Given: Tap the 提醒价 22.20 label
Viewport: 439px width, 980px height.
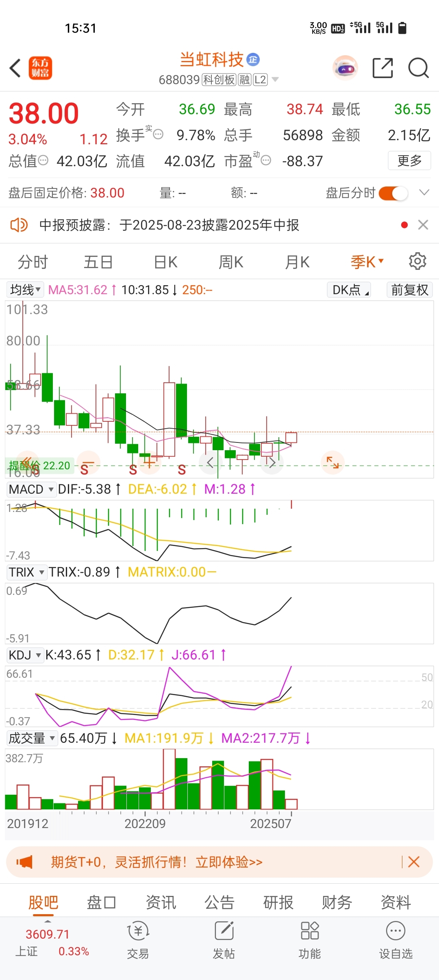Looking at the screenshot, I should [39, 466].
